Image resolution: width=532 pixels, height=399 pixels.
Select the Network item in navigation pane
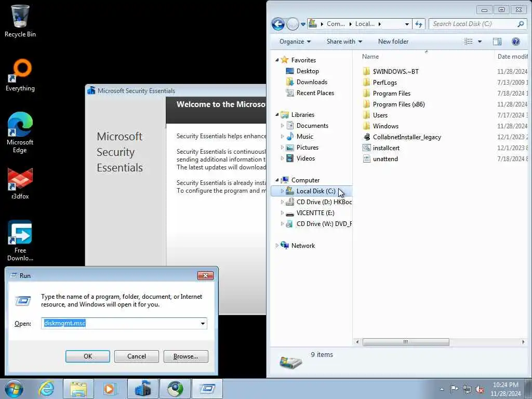coord(303,246)
